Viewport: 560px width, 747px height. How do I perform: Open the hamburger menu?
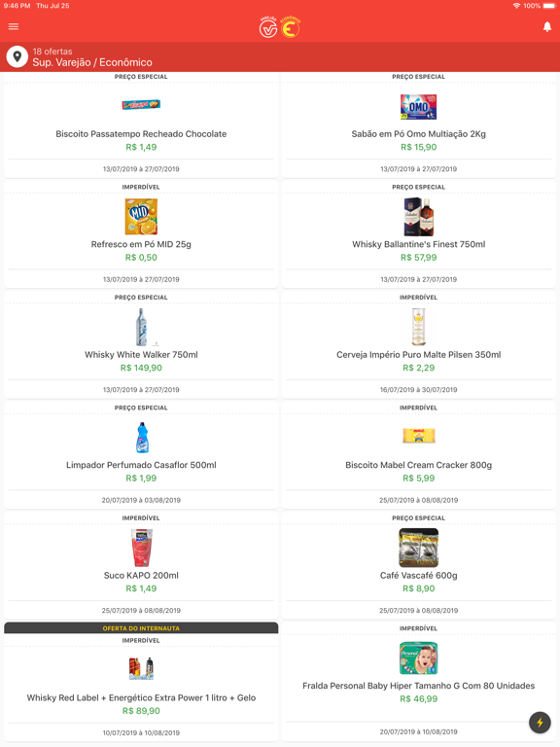click(x=14, y=26)
